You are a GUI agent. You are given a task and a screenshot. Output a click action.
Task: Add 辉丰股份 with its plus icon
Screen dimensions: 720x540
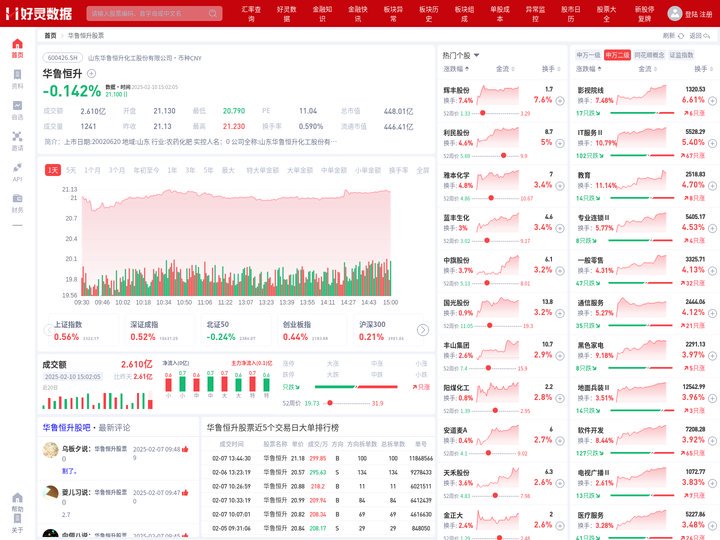coord(560,101)
